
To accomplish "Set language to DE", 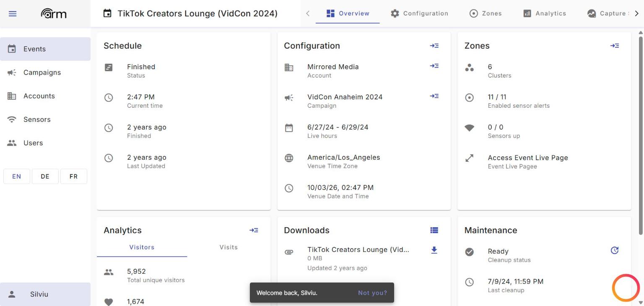I will coord(45,176).
